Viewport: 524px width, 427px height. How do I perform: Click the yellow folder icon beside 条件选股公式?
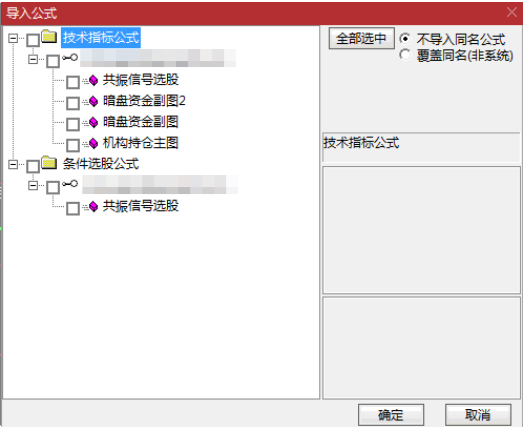(x=49, y=162)
